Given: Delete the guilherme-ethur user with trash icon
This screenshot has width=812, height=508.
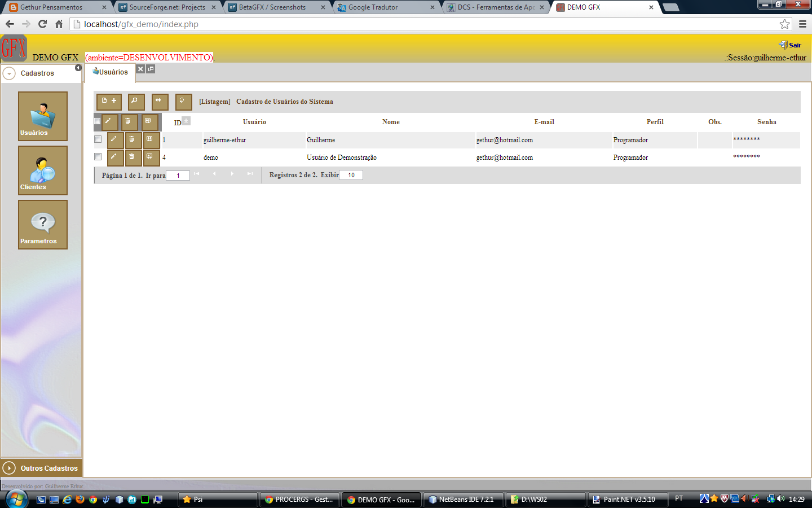Looking at the screenshot, I should click(133, 139).
